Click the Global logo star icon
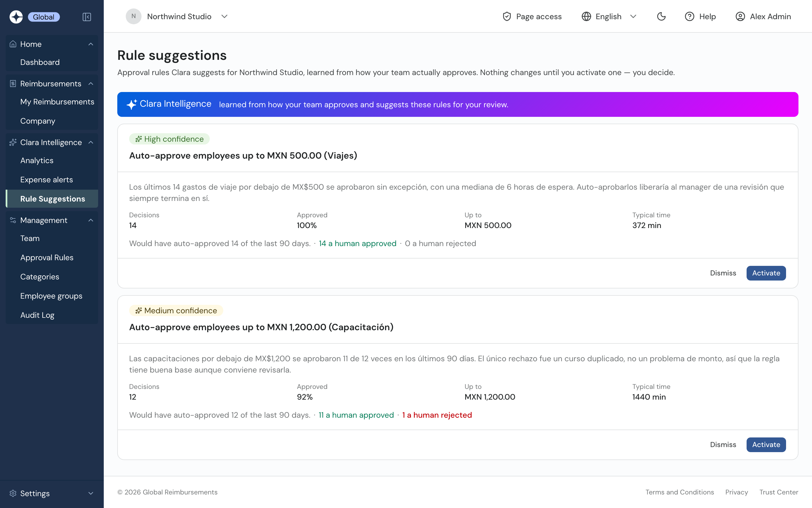The height and width of the screenshot is (508, 812). (x=16, y=17)
